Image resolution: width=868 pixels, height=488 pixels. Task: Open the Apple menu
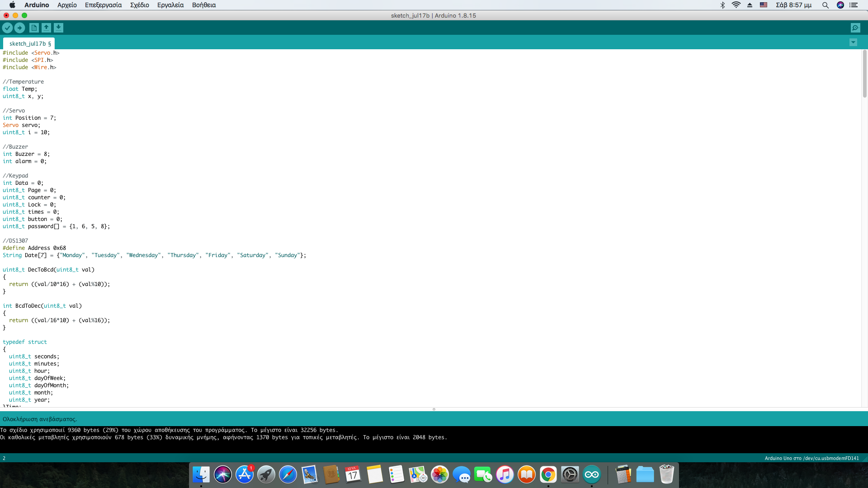click(x=12, y=5)
